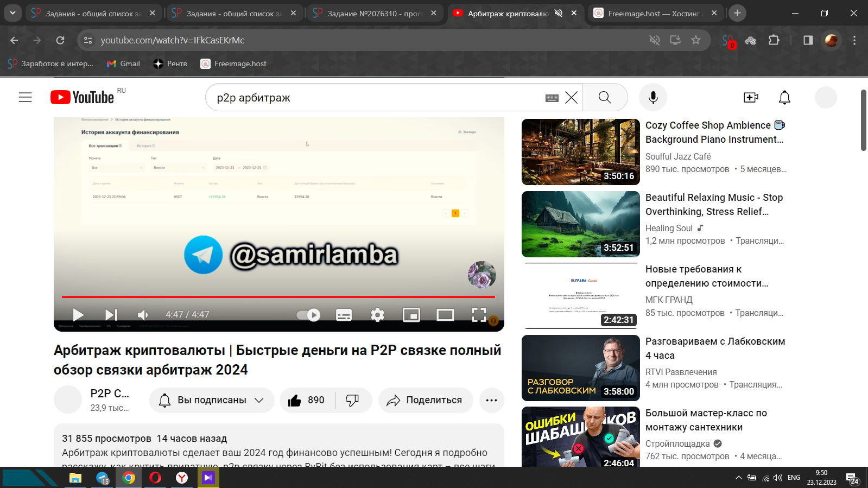Toggle the browser side panel
Viewport: 868px width, 488px height.
tap(808, 40)
